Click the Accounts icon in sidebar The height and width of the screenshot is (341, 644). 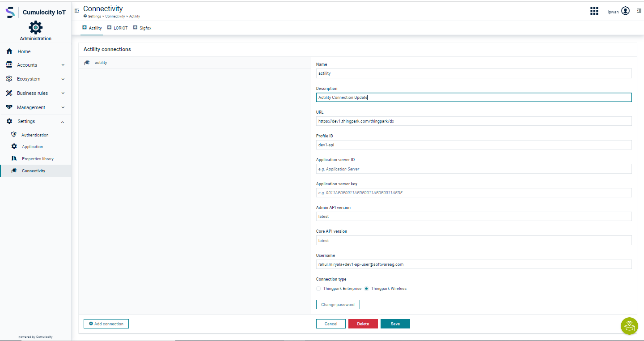tap(9, 65)
